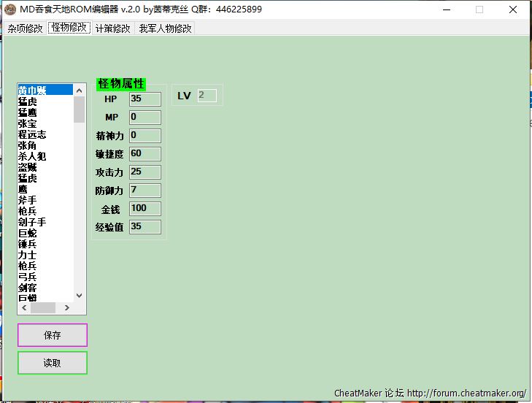Close the ROM editor window
The width and height of the screenshot is (532, 403).
[514, 9]
